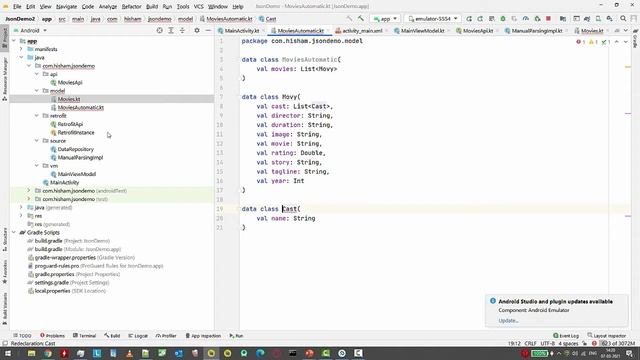Click the hammer Make Project icon
Screen dimensions: 640x360
point(360,19)
